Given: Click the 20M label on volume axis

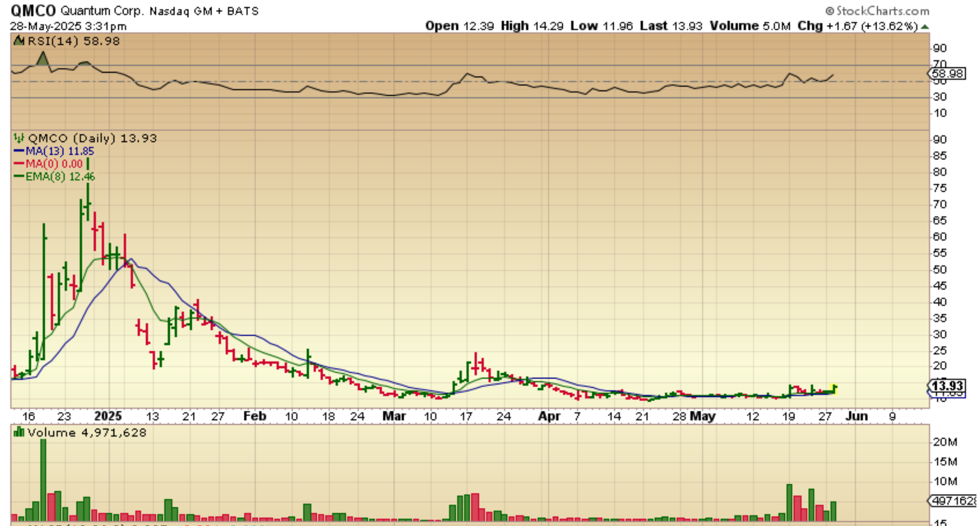Looking at the screenshot, I should tap(946, 442).
